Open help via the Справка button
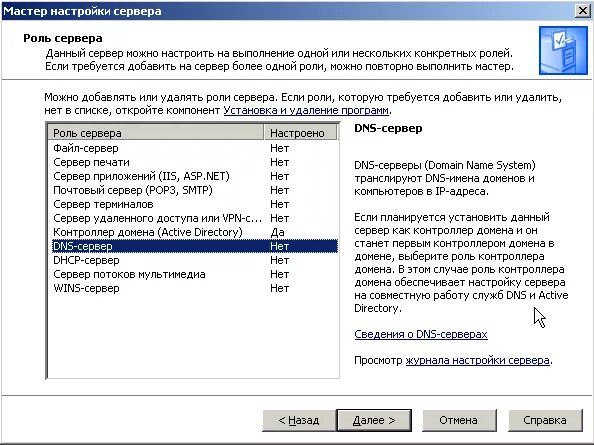594x445 pixels. tap(545, 420)
